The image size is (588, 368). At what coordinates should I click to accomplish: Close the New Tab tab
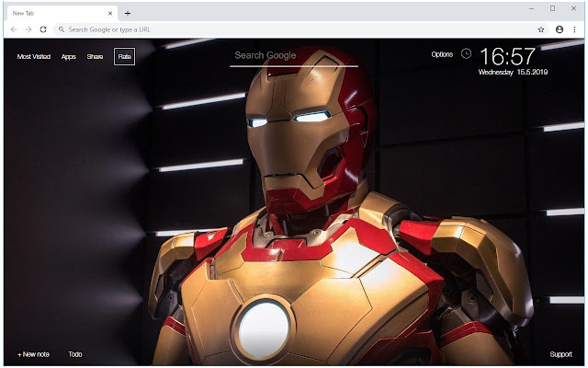pos(110,13)
